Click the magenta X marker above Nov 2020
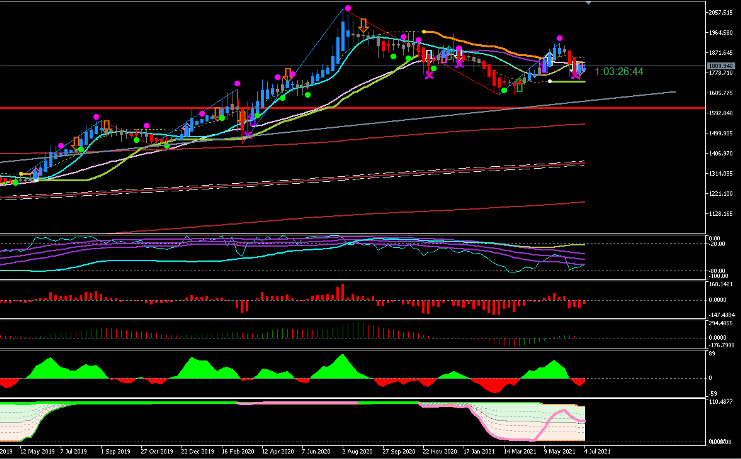The height and width of the screenshot is (459, 741). click(429, 75)
